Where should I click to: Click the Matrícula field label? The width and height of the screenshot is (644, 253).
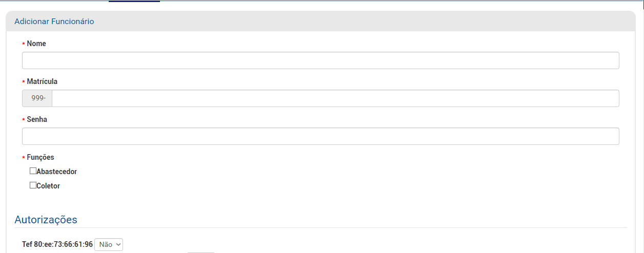click(42, 81)
